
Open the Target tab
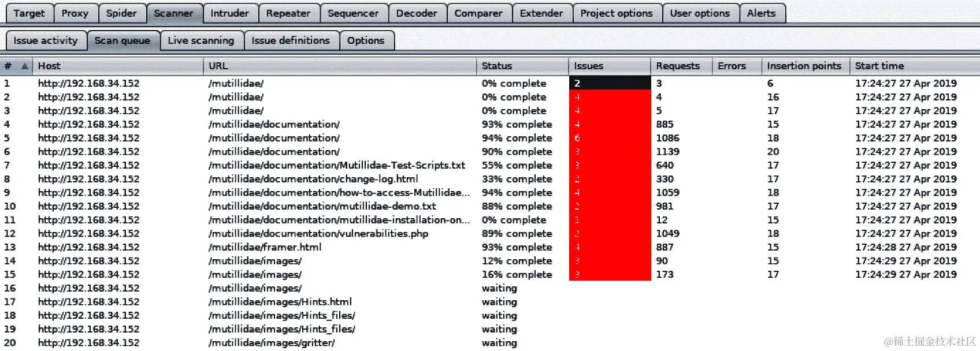(29, 13)
